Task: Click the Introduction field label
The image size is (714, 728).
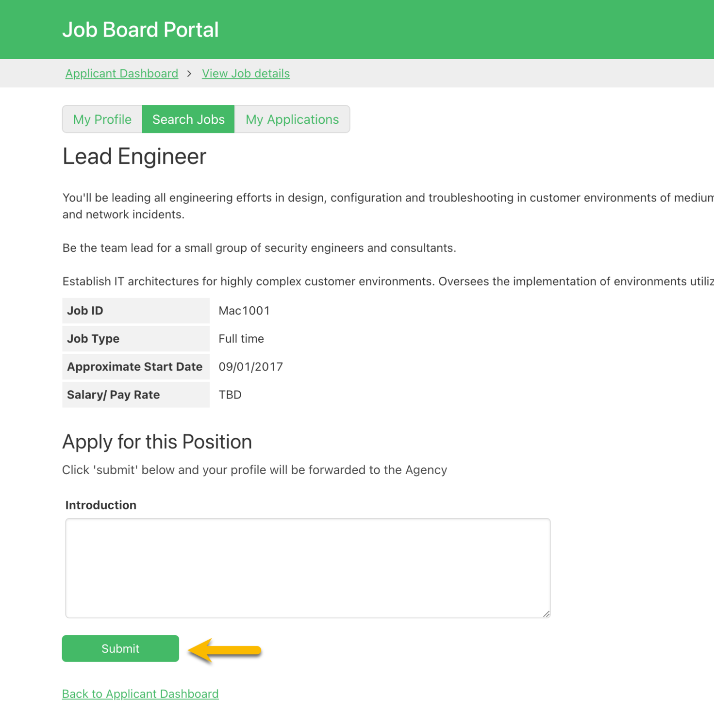Action: pos(100,505)
